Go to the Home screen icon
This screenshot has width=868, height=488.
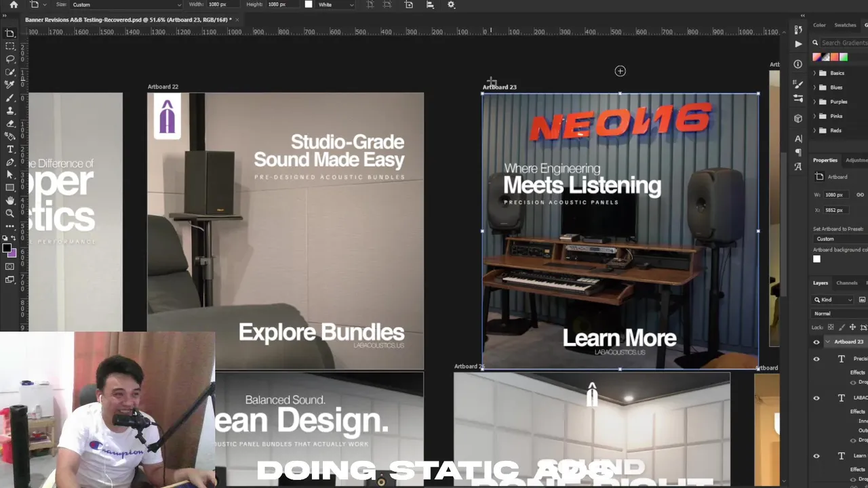(14, 5)
